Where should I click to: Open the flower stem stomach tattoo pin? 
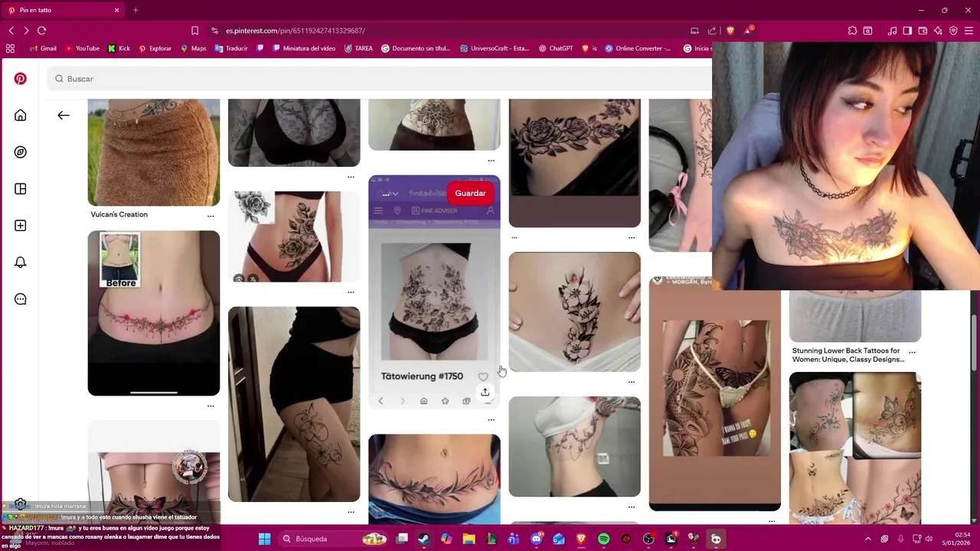(x=574, y=312)
